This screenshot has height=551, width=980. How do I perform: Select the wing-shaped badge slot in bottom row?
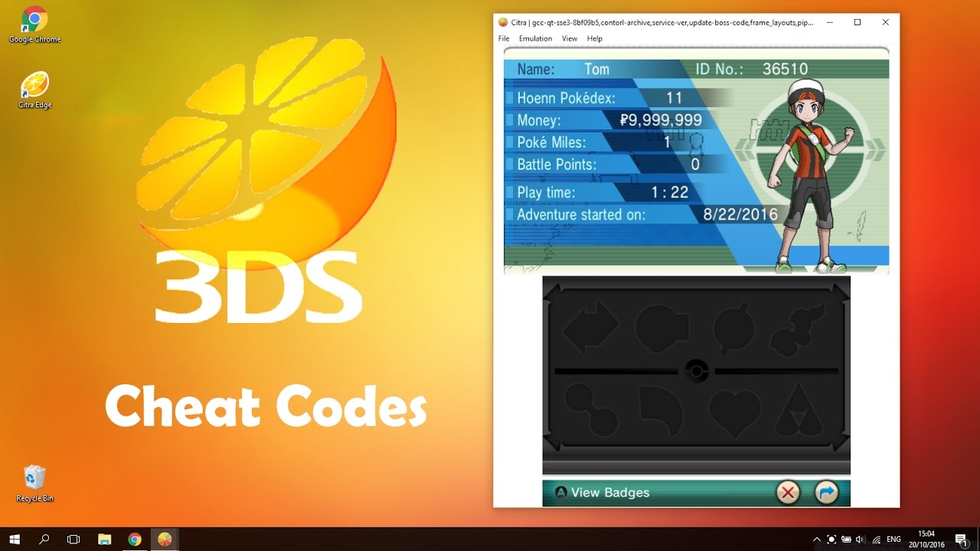coord(661,412)
